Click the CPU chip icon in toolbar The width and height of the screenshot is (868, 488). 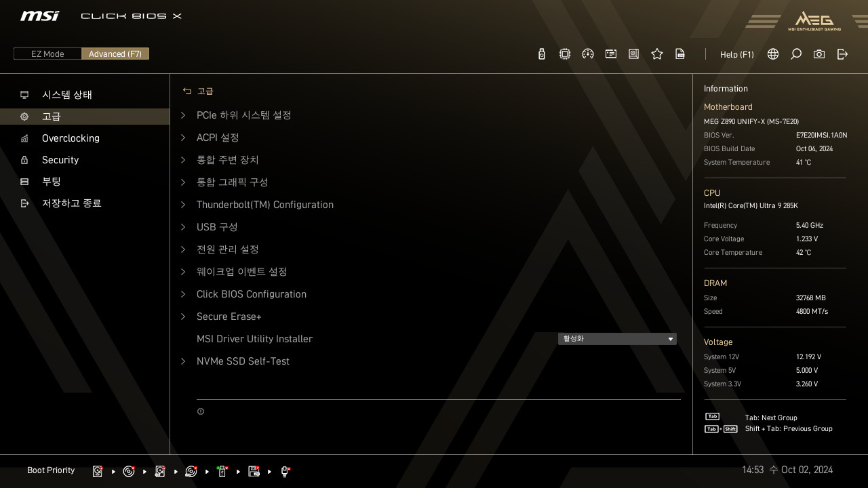click(x=564, y=54)
